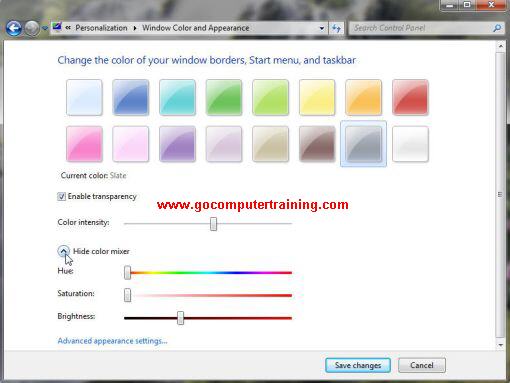Choose the purple Violet swatch
The image size is (510, 383).
pos(177,144)
